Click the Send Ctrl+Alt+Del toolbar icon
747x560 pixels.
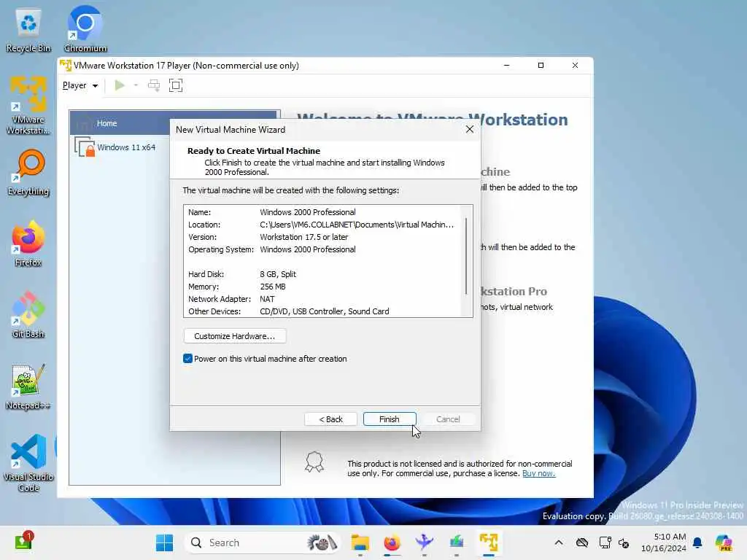point(154,86)
